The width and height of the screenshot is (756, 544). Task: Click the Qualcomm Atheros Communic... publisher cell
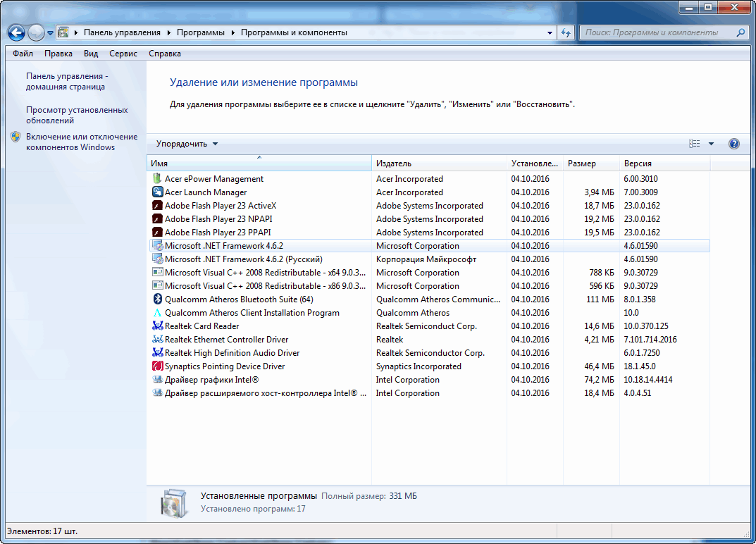pos(438,299)
